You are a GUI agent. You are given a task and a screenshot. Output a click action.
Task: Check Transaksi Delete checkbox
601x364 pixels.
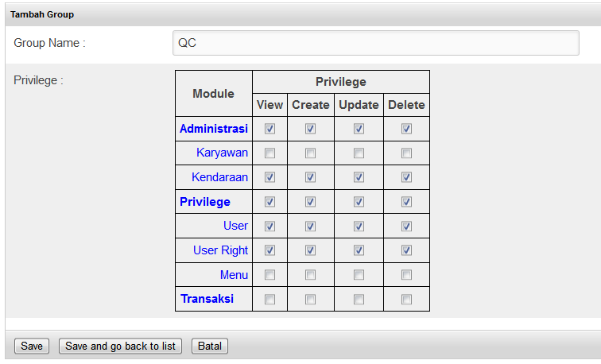point(407,300)
